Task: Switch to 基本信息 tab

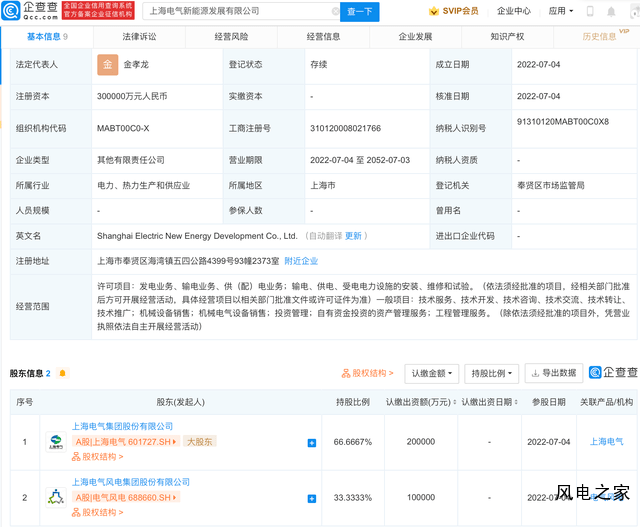Action: point(47,37)
